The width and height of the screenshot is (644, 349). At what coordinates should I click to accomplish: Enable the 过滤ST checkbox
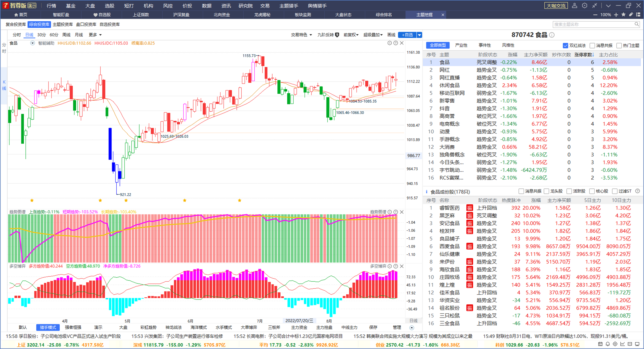coord(614,191)
